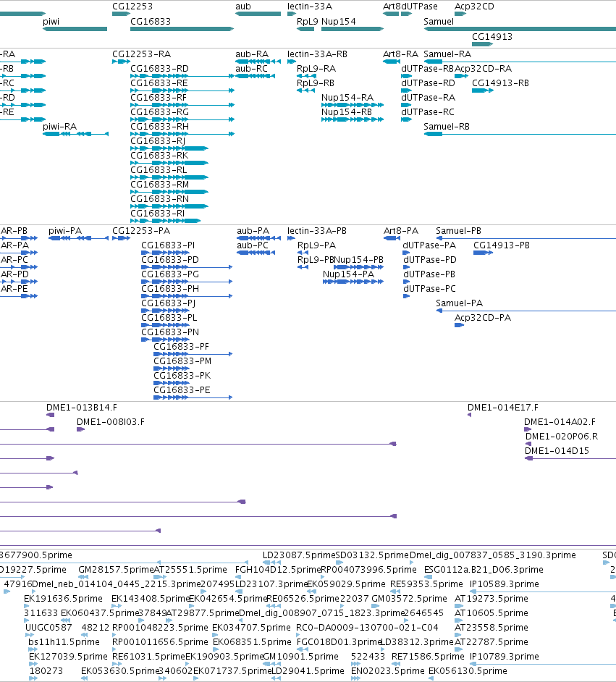616x682 pixels.
Task: Select the lectin-33A-RB transcript label
Action: pyautogui.click(x=317, y=54)
